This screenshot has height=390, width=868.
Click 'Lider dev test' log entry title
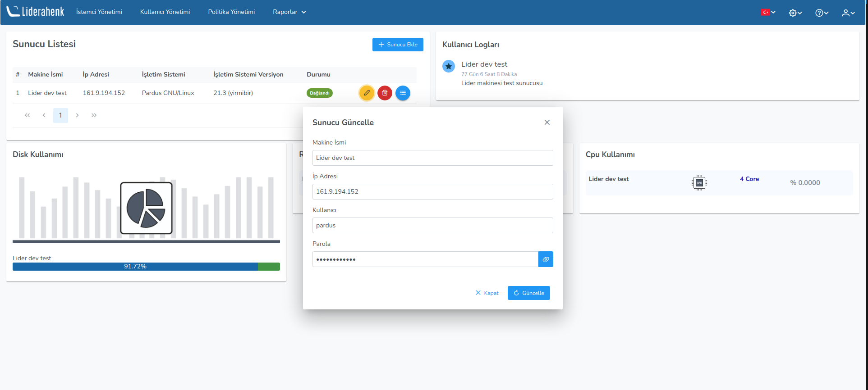coord(484,64)
